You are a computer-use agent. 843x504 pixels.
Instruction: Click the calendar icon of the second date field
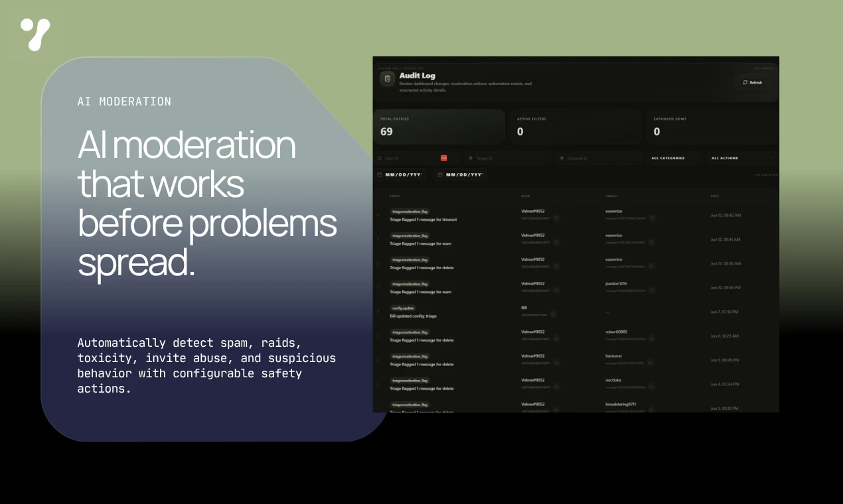point(440,175)
